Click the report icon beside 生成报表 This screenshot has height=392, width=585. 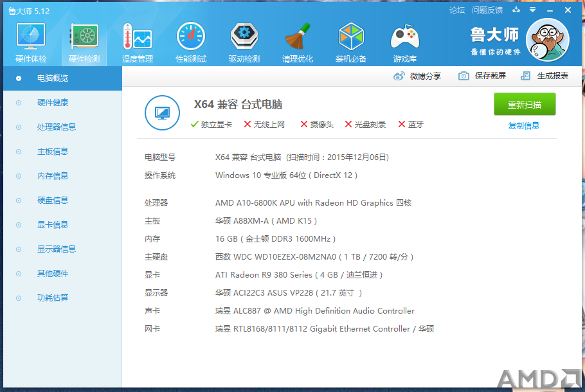pyautogui.click(x=525, y=76)
